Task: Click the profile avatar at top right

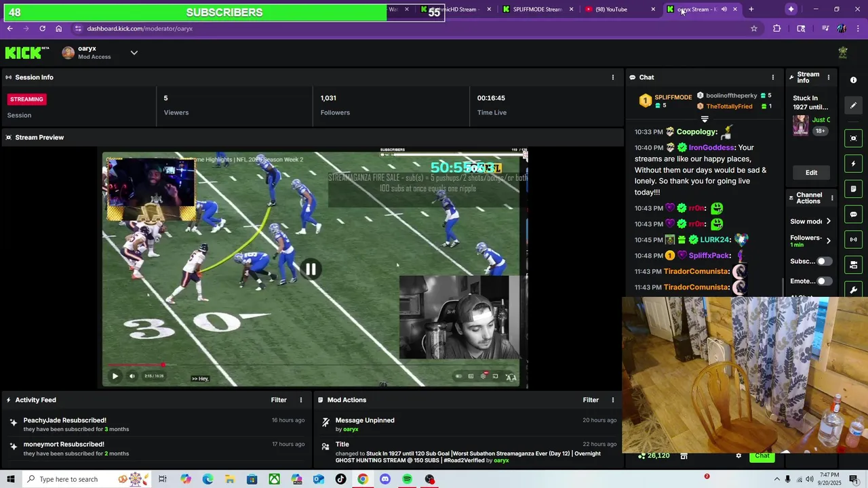Action: [843, 53]
